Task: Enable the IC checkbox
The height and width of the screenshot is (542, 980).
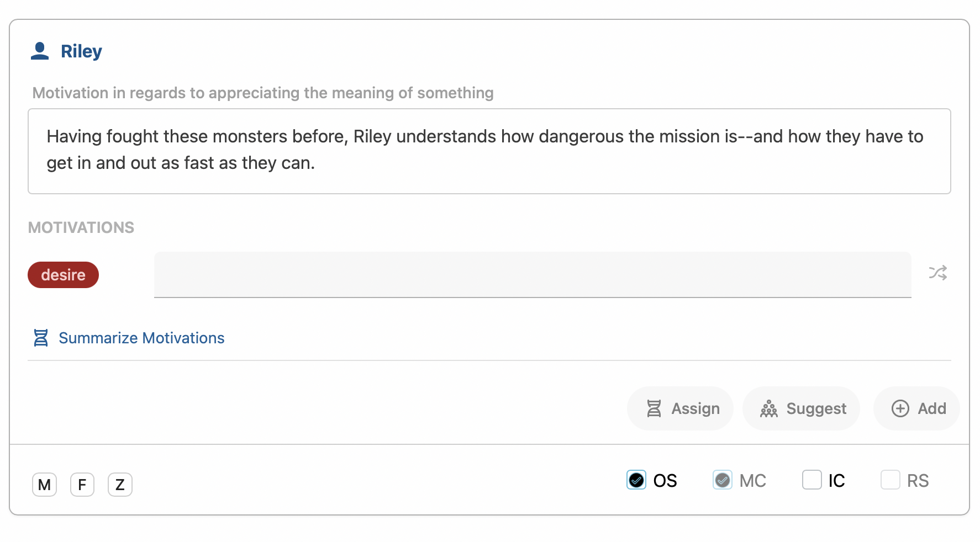Action: point(812,480)
